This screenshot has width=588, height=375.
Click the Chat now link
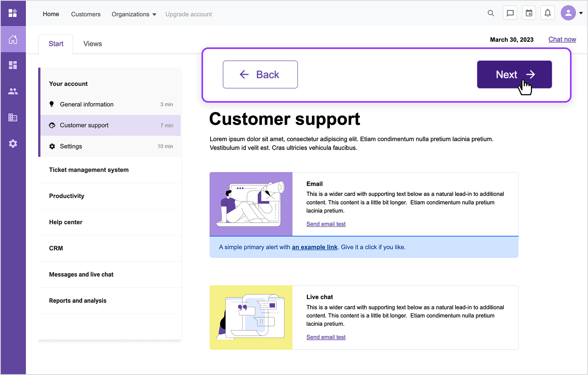tap(562, 39)
